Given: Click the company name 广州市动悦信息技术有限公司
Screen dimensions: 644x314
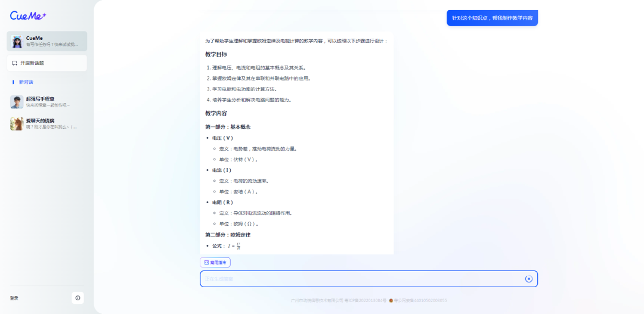Looking at the screenshot, I should point(317,300).
